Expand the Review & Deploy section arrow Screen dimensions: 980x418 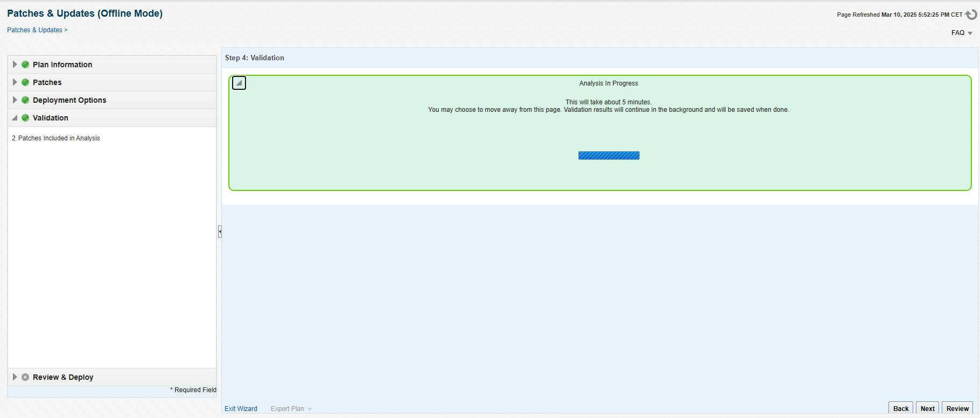15,377
